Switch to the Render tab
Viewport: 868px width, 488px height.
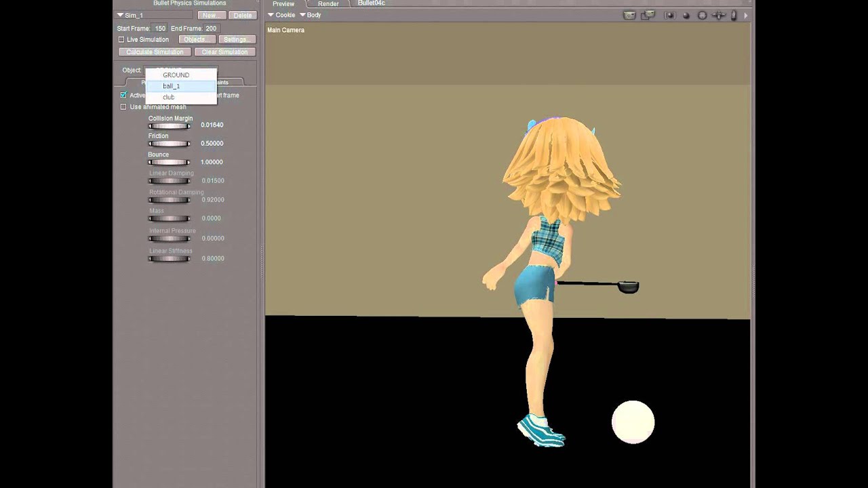click(328, 4)
